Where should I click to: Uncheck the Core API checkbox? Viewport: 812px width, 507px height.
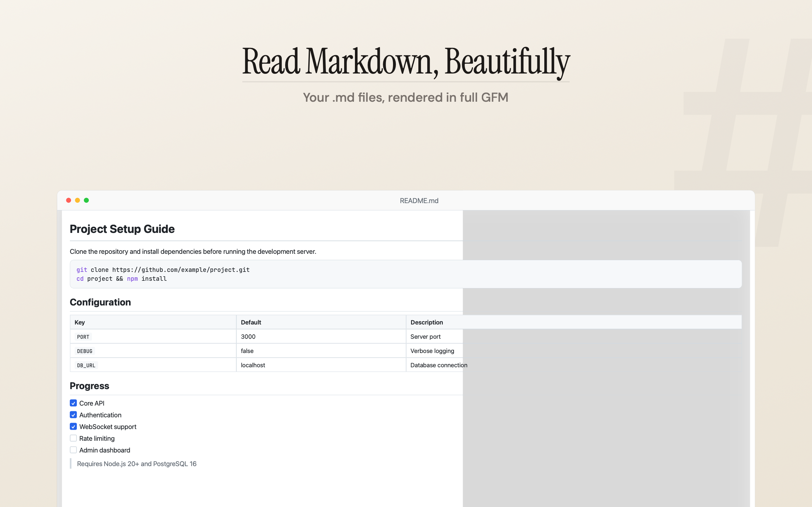[73, 403]
